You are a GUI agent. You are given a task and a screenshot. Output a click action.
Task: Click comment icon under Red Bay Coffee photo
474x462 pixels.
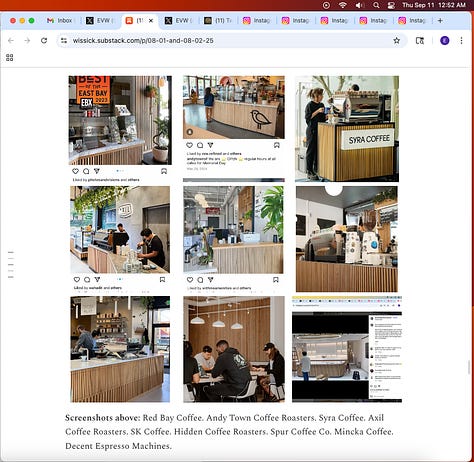(86, 171)
